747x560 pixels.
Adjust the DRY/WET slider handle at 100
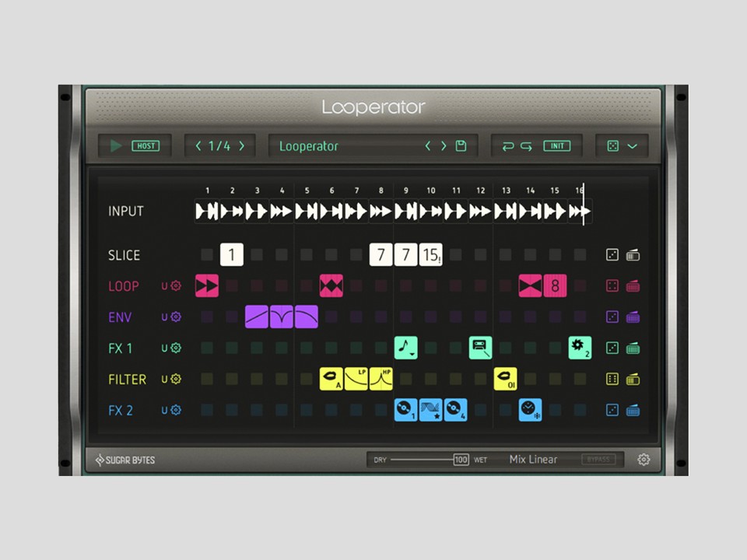(x=461, y=460)
